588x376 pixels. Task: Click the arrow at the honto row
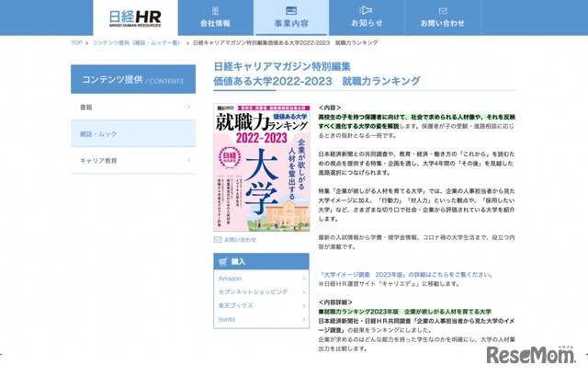click(304, 319)
